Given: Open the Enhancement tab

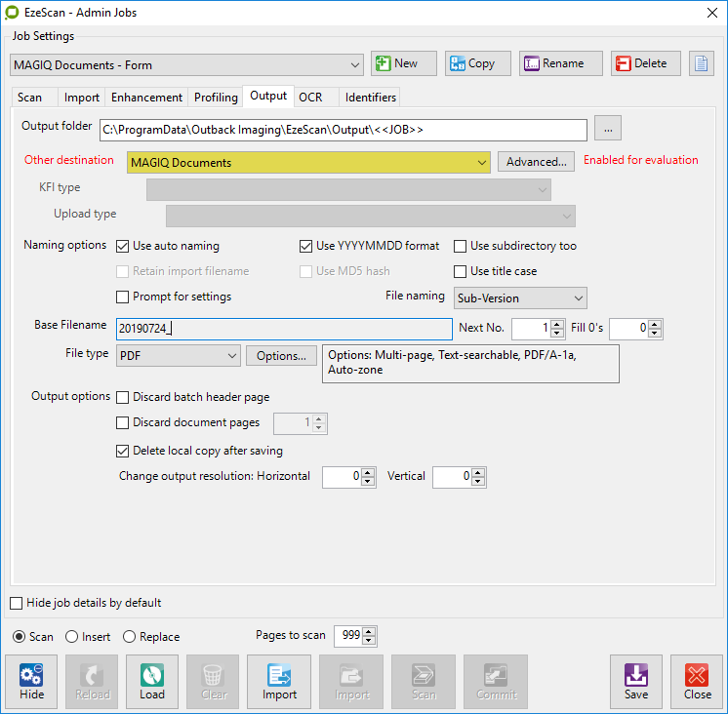Looking at the screenshot, I should point(146,98).
